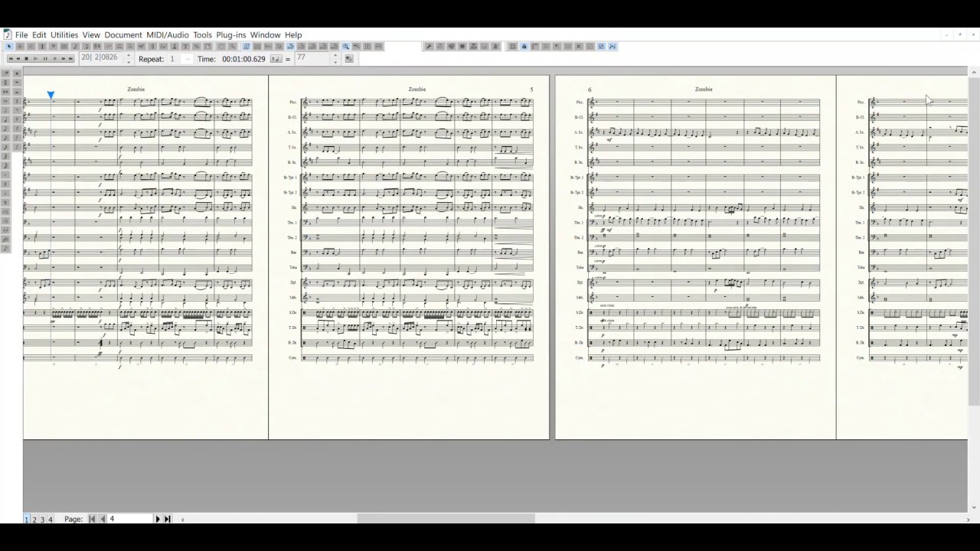Stop playback

26,58
